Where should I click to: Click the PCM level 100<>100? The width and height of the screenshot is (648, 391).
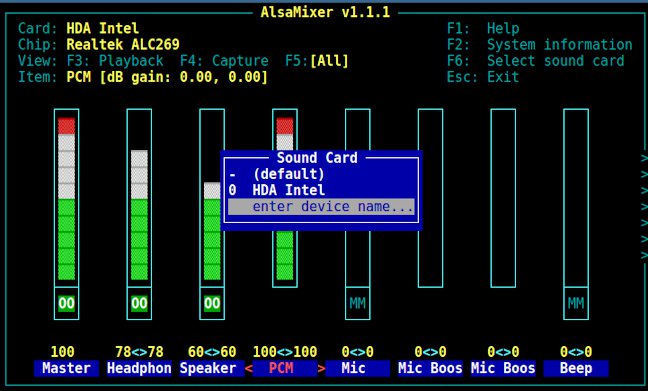coord(285,352)
